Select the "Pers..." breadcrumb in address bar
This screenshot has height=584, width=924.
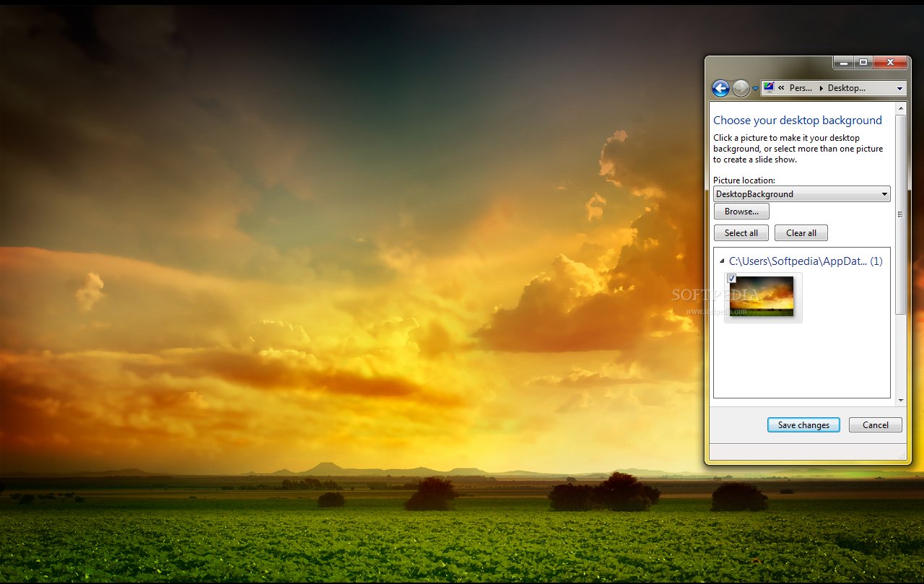[x=801, y=88]
